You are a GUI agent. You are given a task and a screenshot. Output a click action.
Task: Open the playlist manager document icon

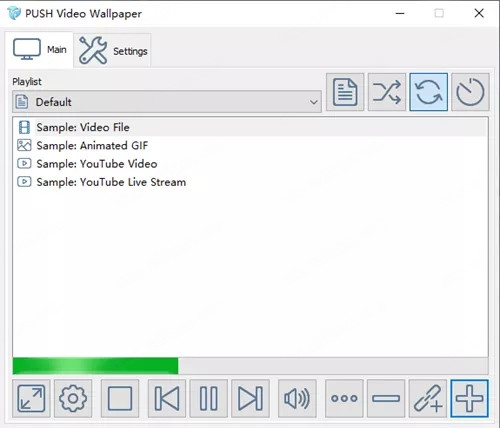click(345, 92)
